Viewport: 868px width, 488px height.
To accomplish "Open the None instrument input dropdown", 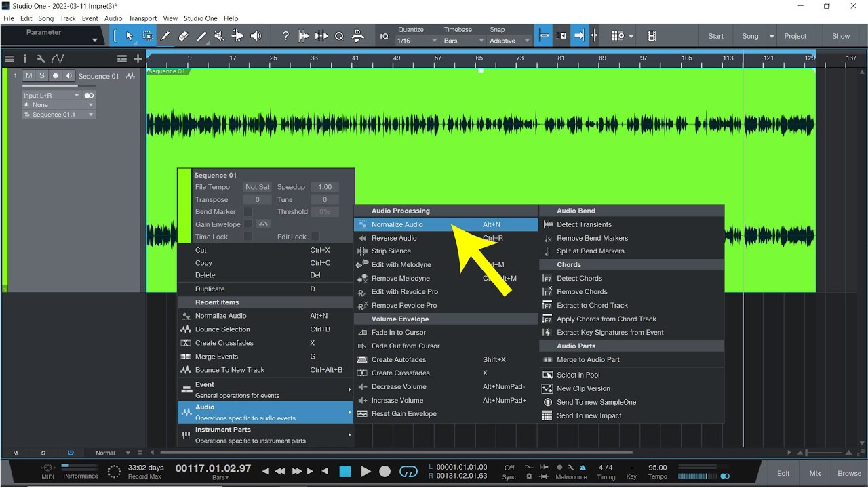I will point(58,105).
